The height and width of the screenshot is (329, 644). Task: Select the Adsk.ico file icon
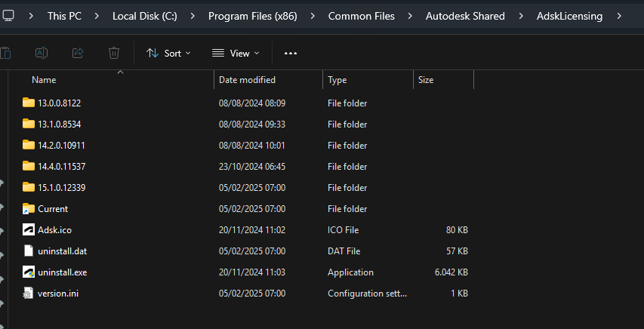coord(29,229)
